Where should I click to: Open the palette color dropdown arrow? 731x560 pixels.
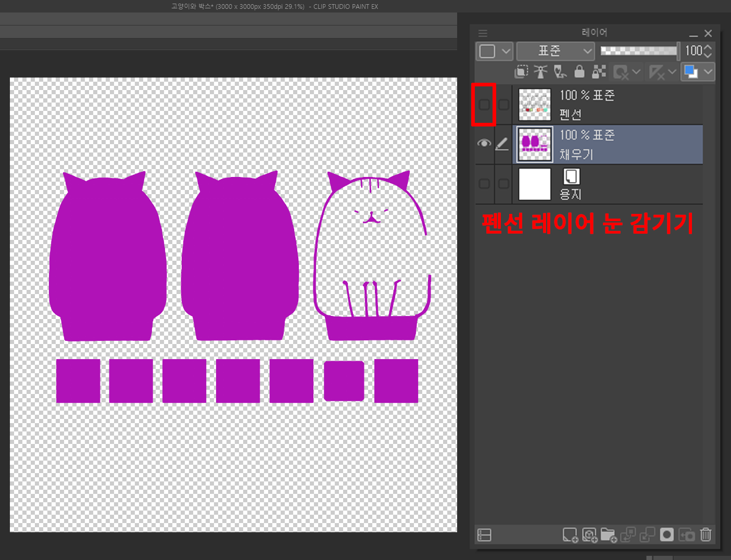coord(506,51)
